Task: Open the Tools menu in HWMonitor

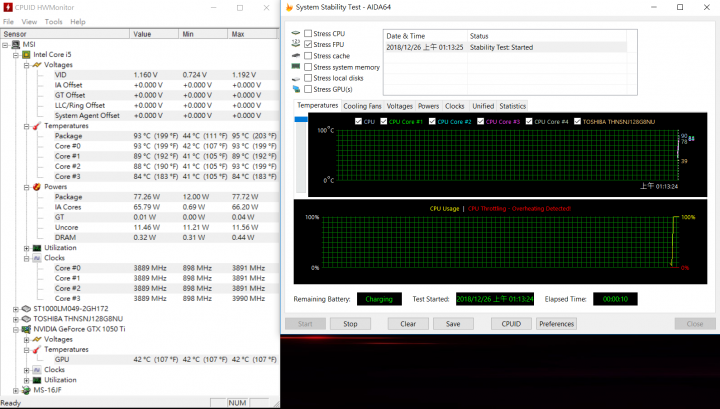Action: click(53, 22)
